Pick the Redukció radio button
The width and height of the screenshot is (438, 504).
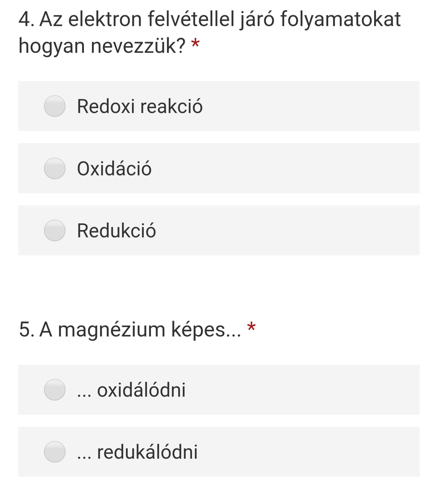click(55, 230)
